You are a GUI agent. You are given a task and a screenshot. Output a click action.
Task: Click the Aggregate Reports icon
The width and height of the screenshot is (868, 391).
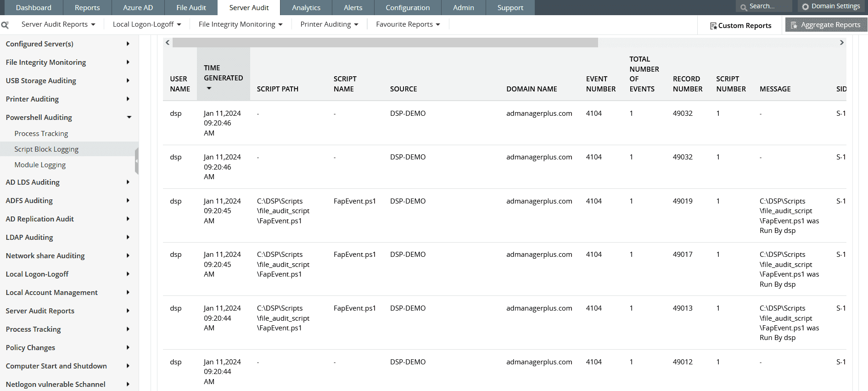(x=794, y=25)
